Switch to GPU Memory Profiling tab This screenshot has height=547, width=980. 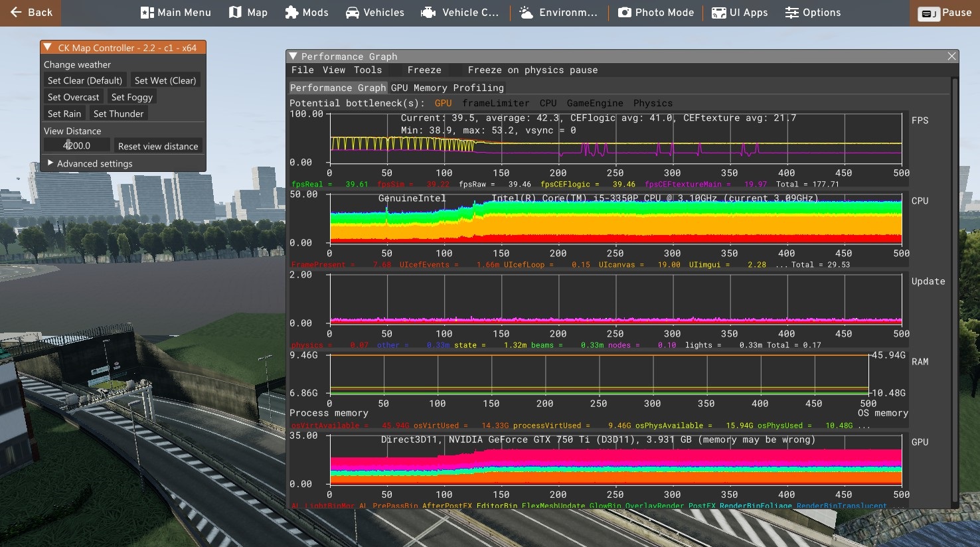click(x=447, y=88)
